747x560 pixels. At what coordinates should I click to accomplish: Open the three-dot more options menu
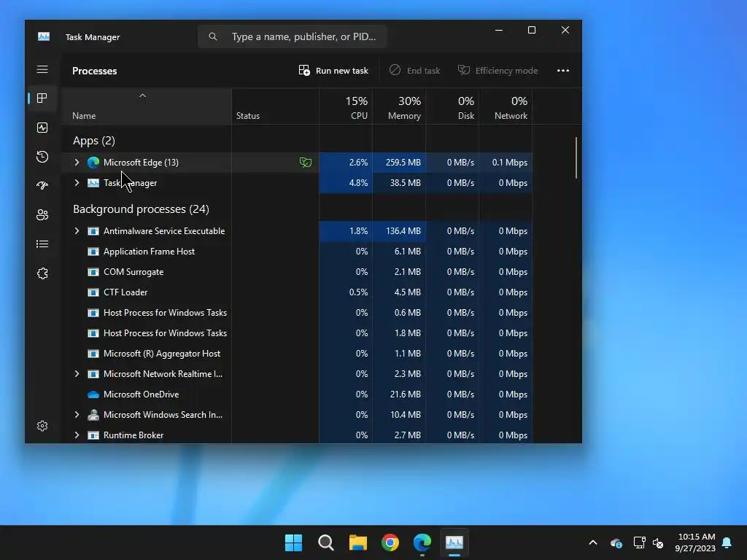click(563, 71)
